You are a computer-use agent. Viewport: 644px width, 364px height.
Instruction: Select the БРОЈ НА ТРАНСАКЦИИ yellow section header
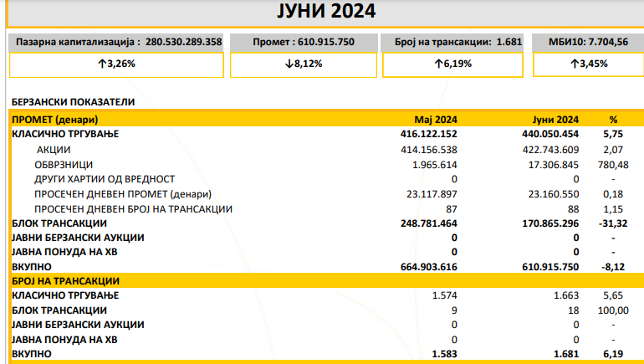coord(65,281)
